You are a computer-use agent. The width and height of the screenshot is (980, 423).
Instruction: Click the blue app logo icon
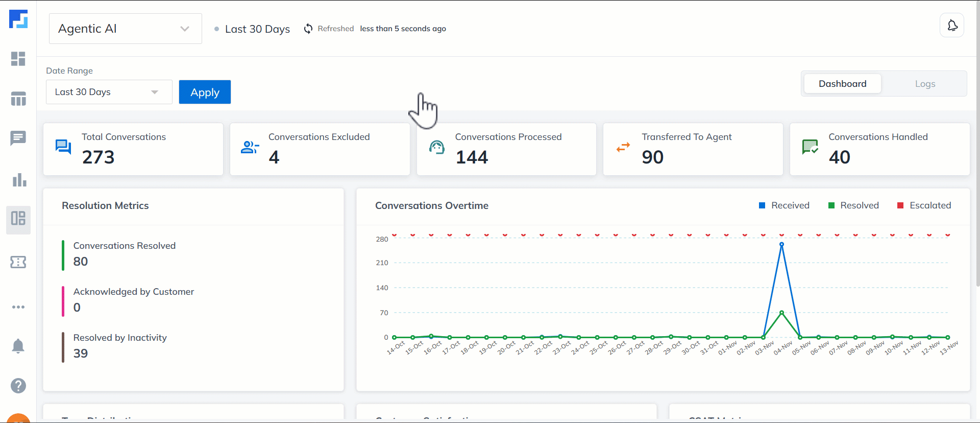(18, 19)
